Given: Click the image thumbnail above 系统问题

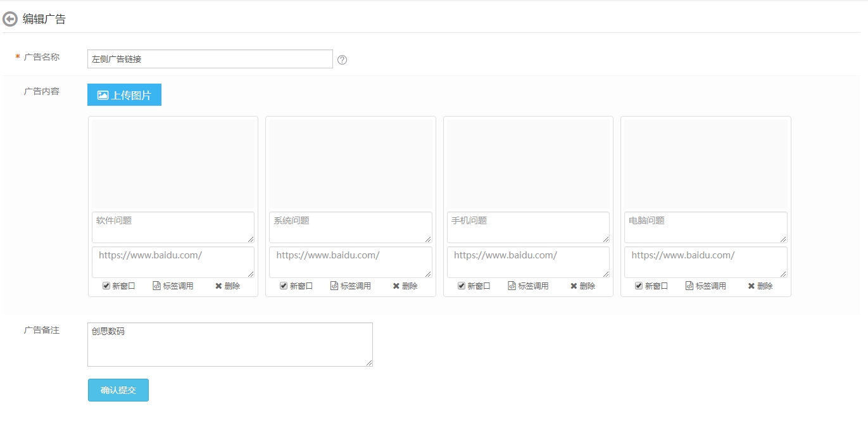Looking at the screenshot, I should click(x=351, y=165).
